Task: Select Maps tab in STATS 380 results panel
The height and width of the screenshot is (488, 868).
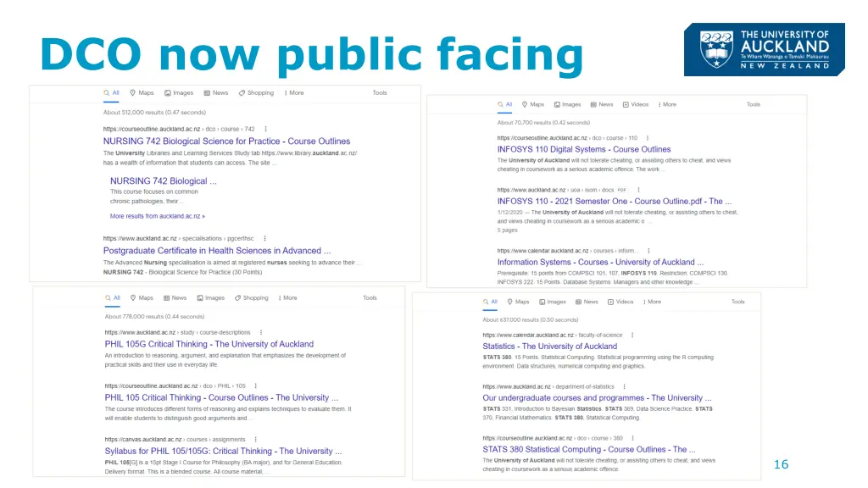Action: (x=519, y=302)
